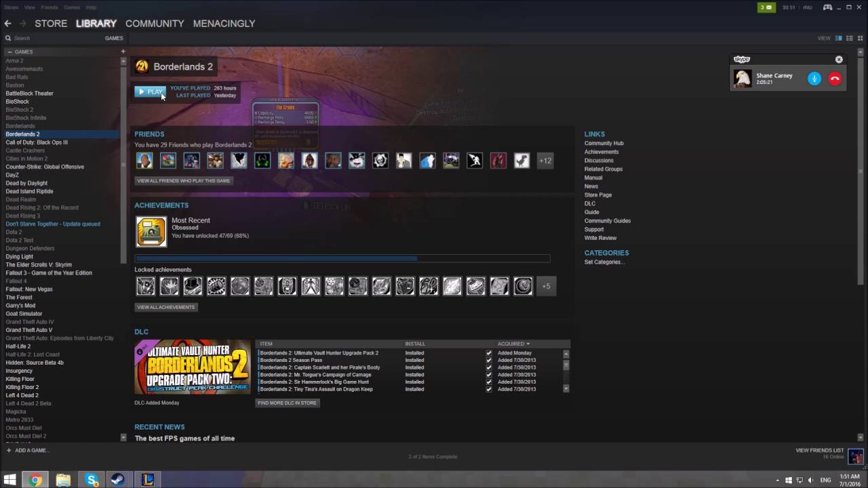Open the Store Page link
Image resolution: width=868 pixels, height=488 pixels.
point(598,195)
